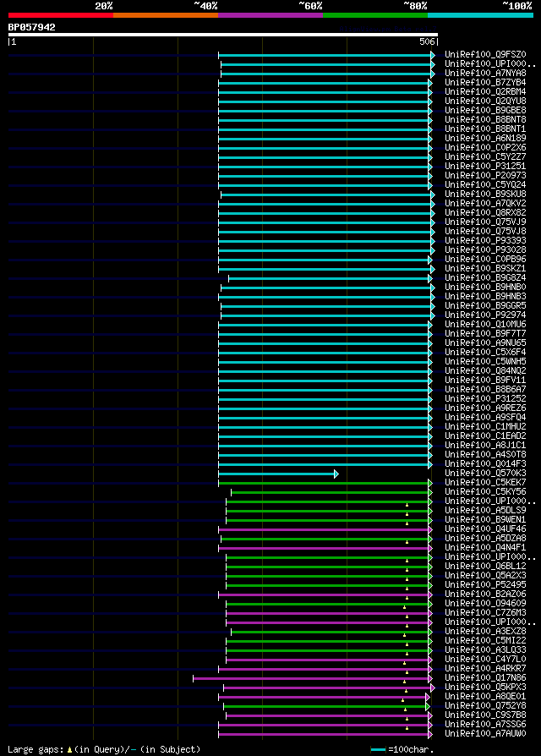Click the UniRef100_B9SKZ1 label

(485, 269)
